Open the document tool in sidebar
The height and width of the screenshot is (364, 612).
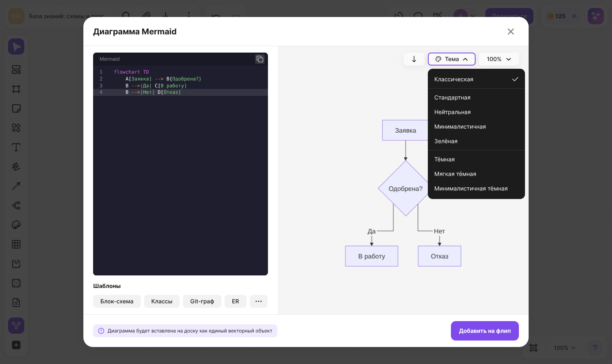point(16,303)
